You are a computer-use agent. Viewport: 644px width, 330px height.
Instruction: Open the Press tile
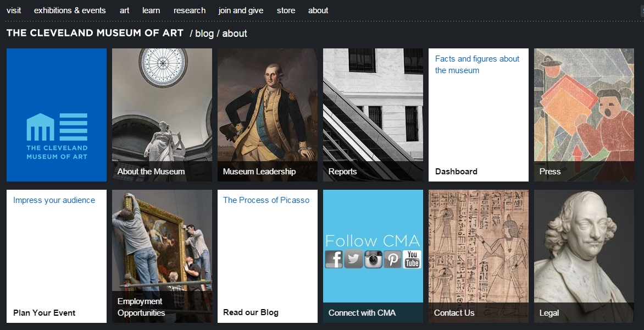pos(584,114)
